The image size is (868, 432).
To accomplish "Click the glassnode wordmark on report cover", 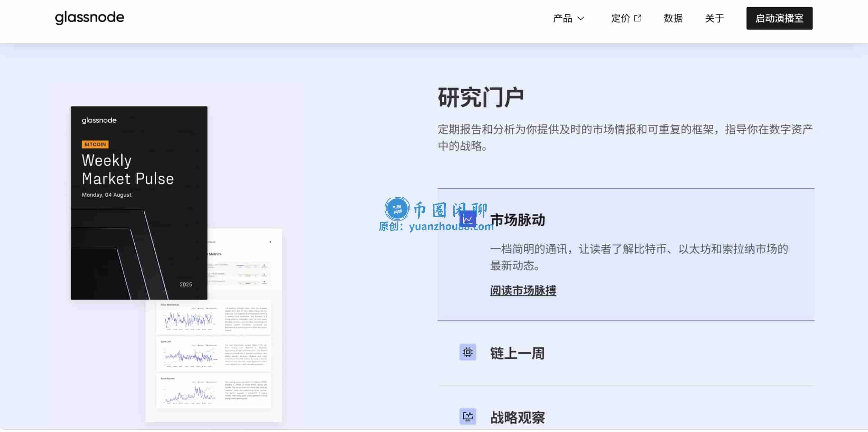I will [99, 120].
